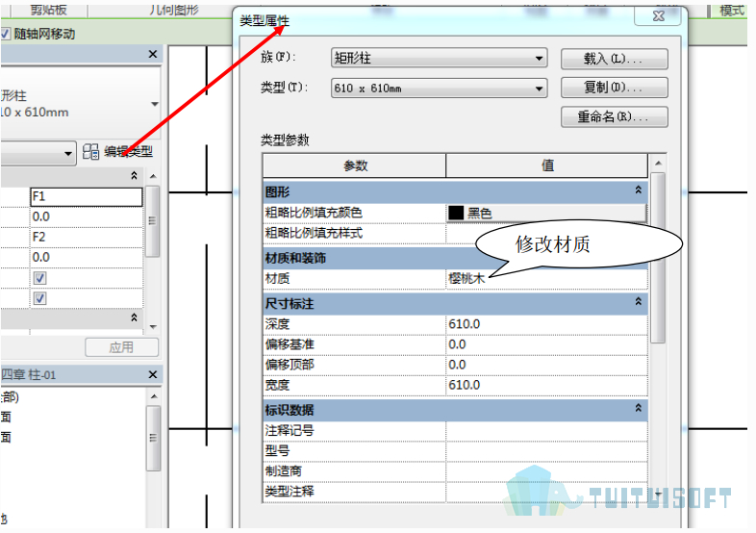Viewport: 756px width, 533px height.
Task: Click the properties panel scroll down arrow
Action: point(153,326)
